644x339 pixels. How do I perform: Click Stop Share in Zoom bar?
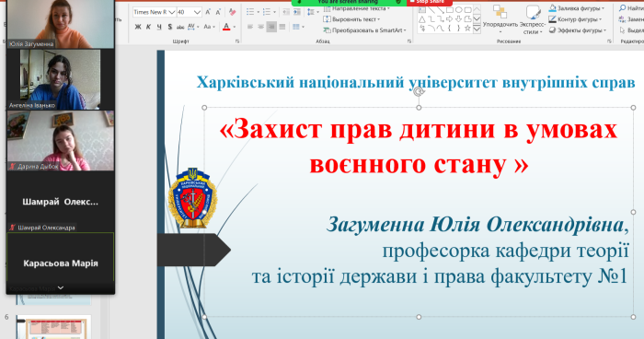tap(430, 2)
